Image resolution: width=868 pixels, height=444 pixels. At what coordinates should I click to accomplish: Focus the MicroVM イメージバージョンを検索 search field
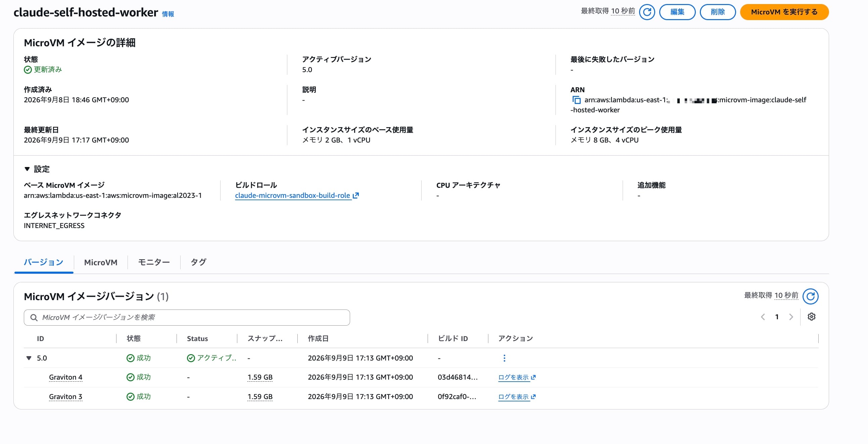click(x=187, y=318)
